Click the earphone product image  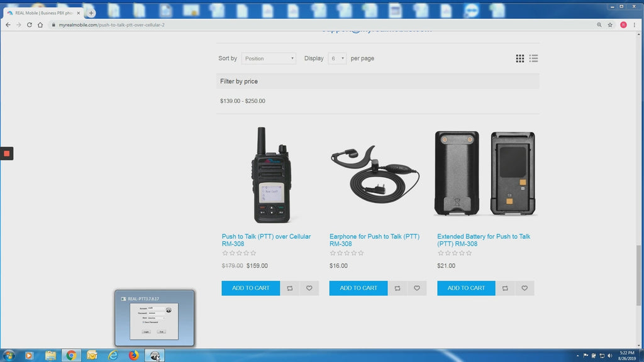(375, 174)
